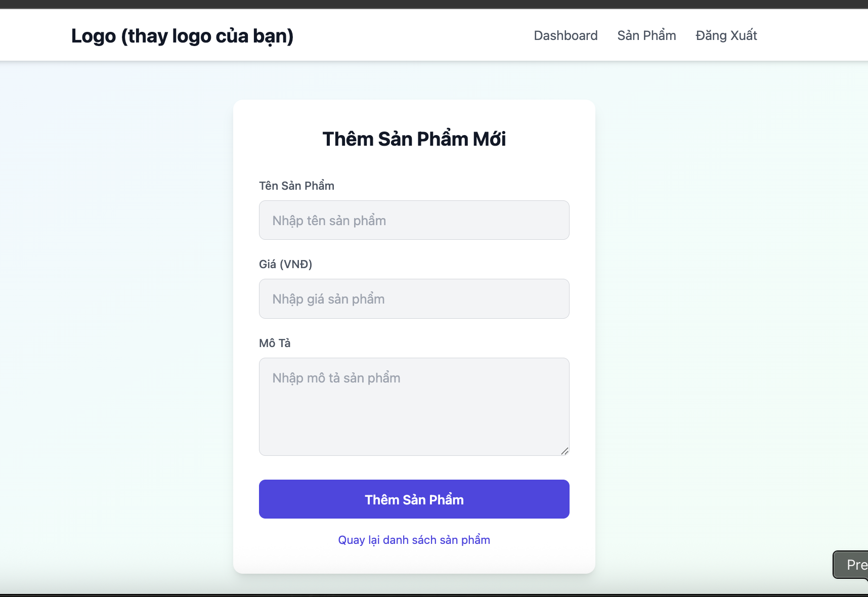Image resolution: width=868 pixels, height=597 pixels.
Task: Click the Mô Tả field label
Action: tap(275, 343)
